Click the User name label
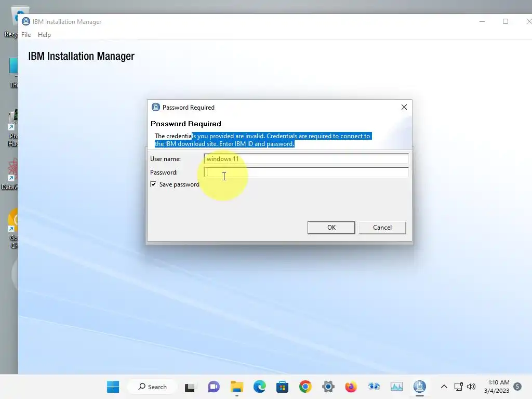 click(165, 159)
